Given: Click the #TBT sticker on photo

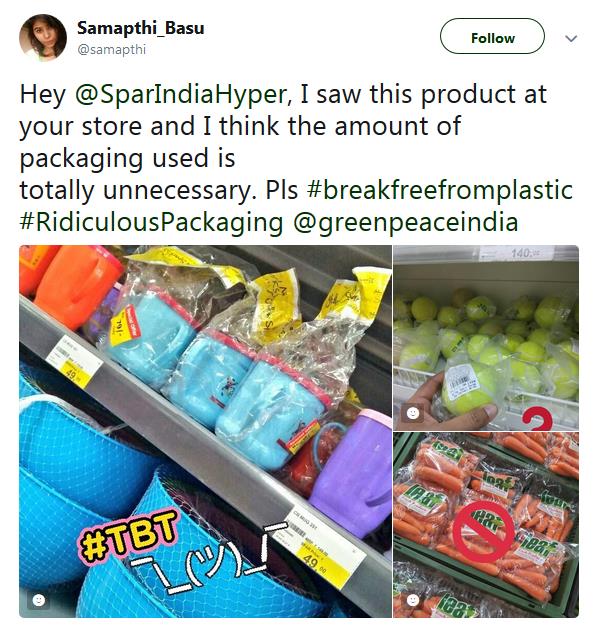Looking at the screenshot, I should pyautogui.click(x=128, y=537).
